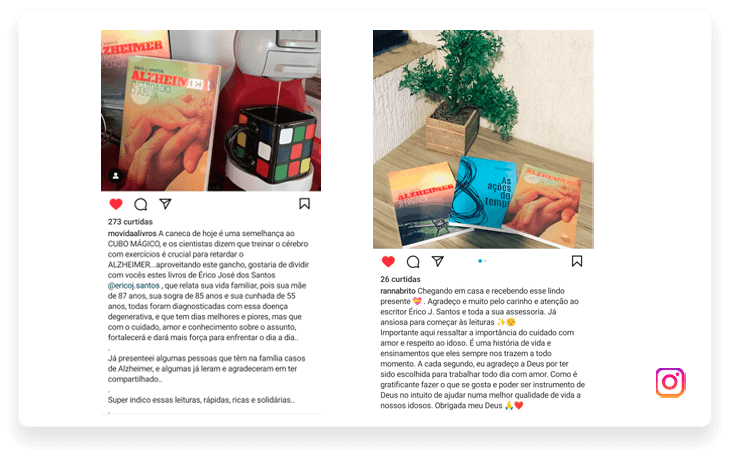The width and height of the screenshot is (730, 450).
Task: Open the comment bubble on rannabrito post
Action: (413, 262)
